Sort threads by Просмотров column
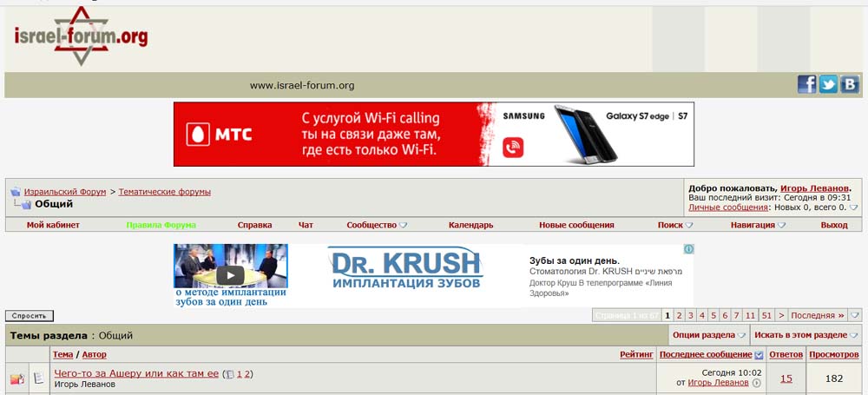 (834, 354)
